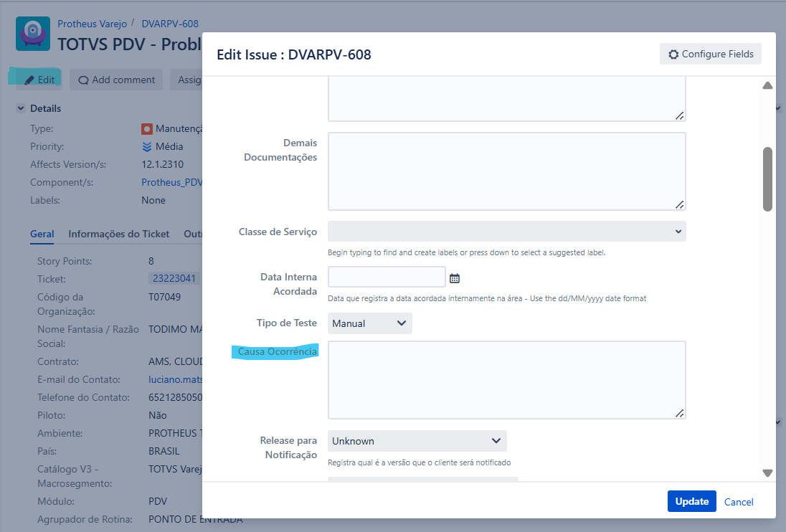Click ticket number 23223041

click(x=174, y=278)
